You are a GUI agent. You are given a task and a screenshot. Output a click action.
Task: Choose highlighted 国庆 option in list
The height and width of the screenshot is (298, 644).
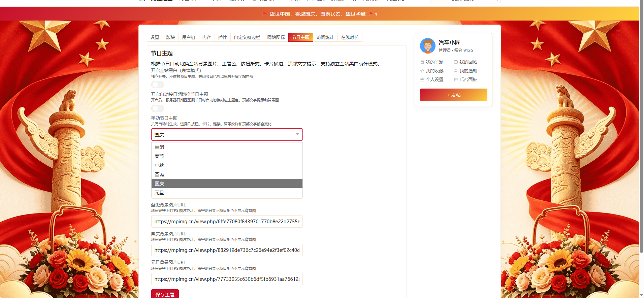pyautogui.click(x=227, y=184)
